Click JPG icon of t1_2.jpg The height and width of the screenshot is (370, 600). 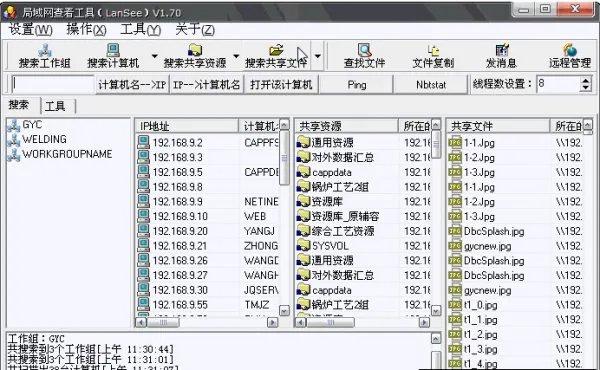[455, 334]
